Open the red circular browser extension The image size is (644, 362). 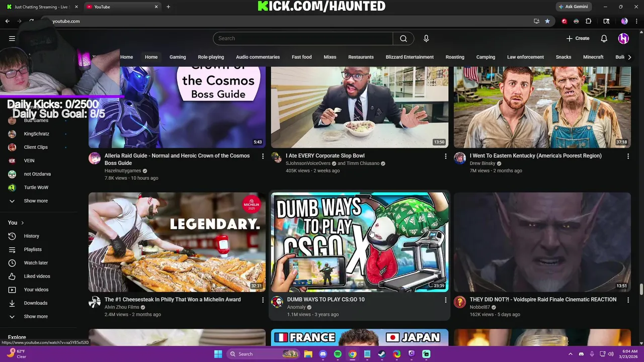pos(564,21)
